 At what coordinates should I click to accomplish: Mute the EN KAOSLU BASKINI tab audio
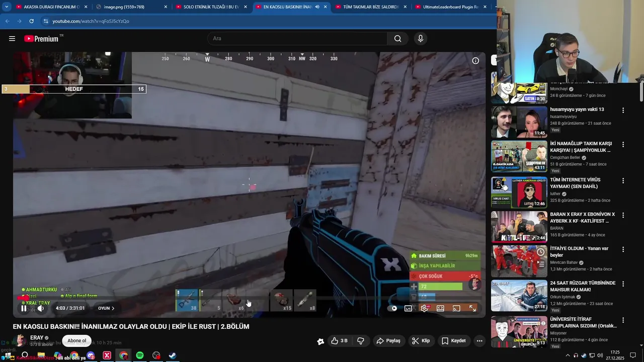pyautogui.click(x=317, y=7)
